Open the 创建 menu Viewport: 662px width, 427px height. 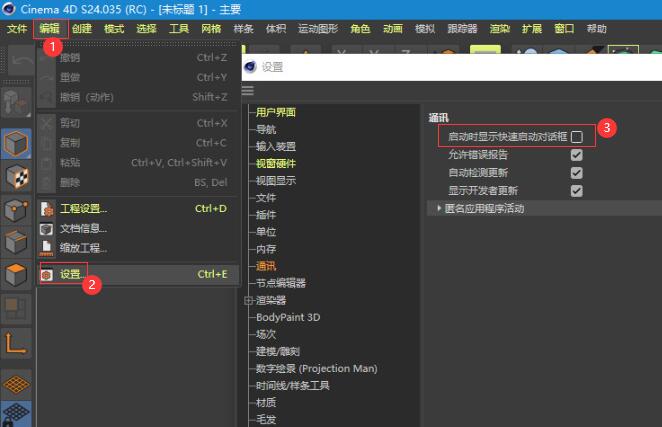(81, 29)
